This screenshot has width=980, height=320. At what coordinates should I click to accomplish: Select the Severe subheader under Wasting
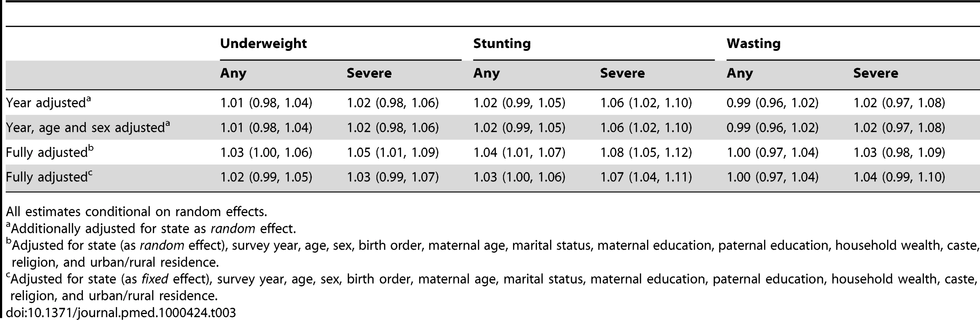pos(875,73)
